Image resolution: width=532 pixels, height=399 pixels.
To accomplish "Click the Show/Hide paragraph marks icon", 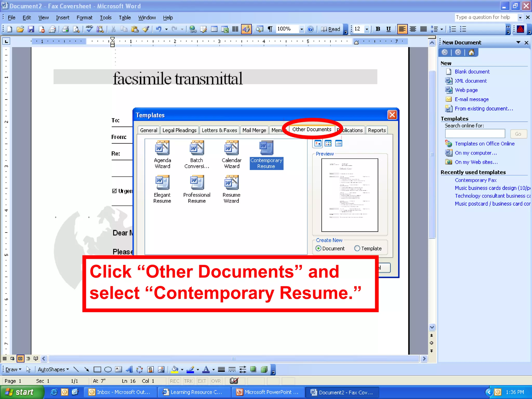I will tap(270, 29).
